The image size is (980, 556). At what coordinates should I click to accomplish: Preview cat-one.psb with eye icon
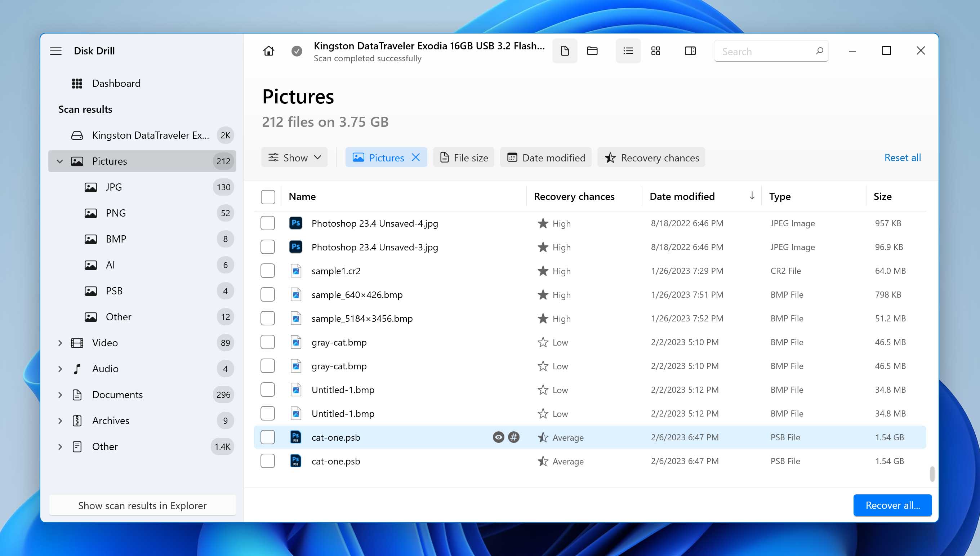(x=498, y=437)
